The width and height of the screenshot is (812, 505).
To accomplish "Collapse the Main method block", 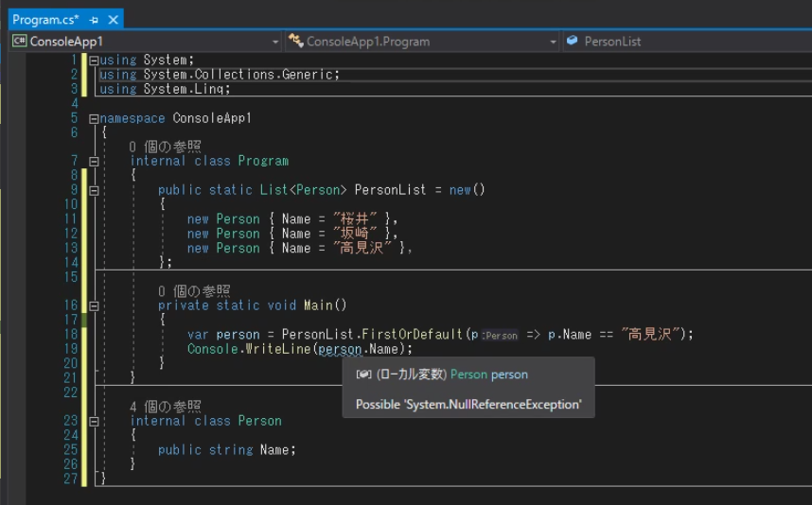I will (x=94, y=305).
